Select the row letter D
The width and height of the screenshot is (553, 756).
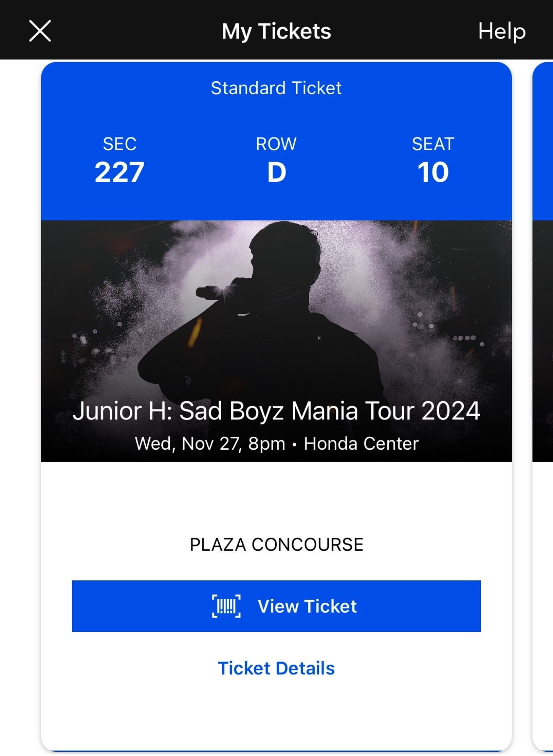[276, 172]
